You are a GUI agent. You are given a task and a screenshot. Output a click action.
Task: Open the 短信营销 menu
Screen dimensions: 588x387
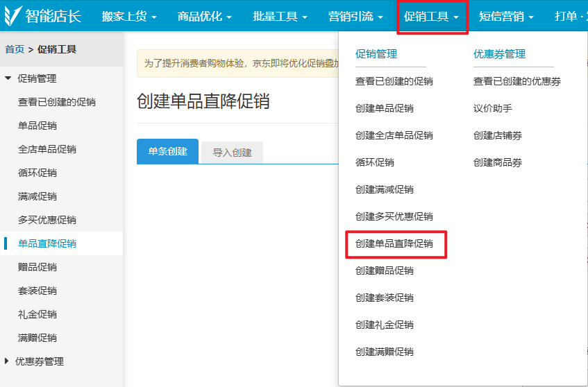click(x=507, y=17)
